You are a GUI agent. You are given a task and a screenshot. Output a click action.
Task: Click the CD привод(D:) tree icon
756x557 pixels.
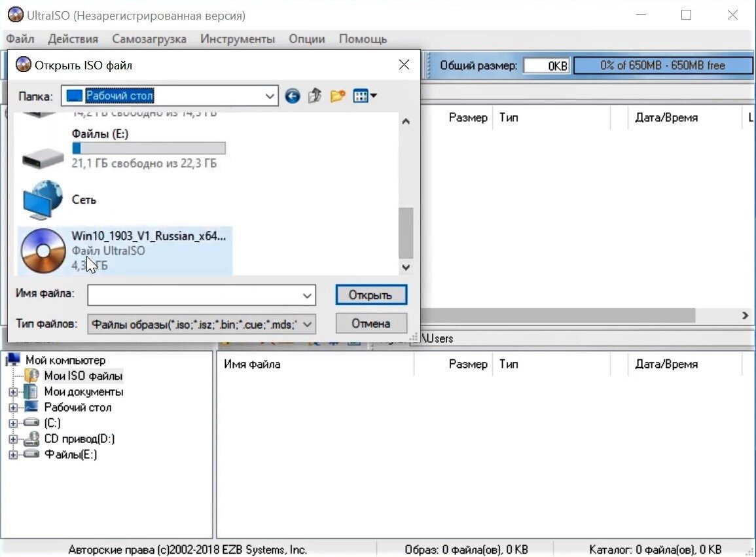32,439
